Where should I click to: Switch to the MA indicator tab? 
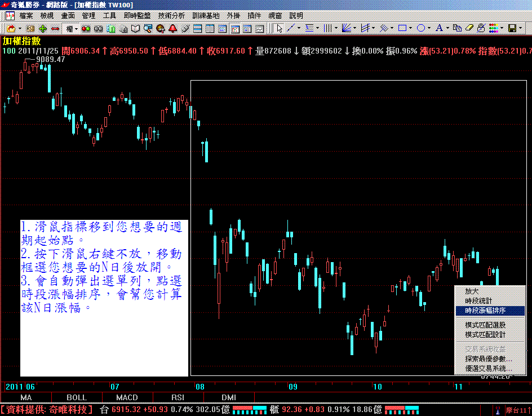pos(26,397)
